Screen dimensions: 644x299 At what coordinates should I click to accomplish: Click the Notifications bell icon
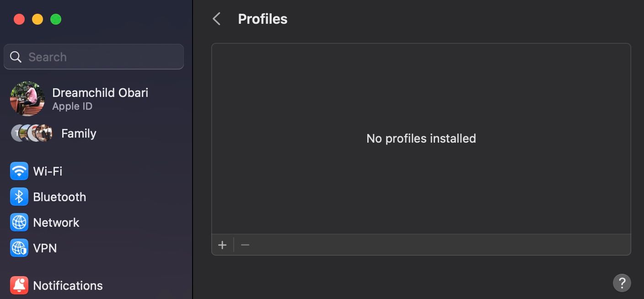pos(19,286)
